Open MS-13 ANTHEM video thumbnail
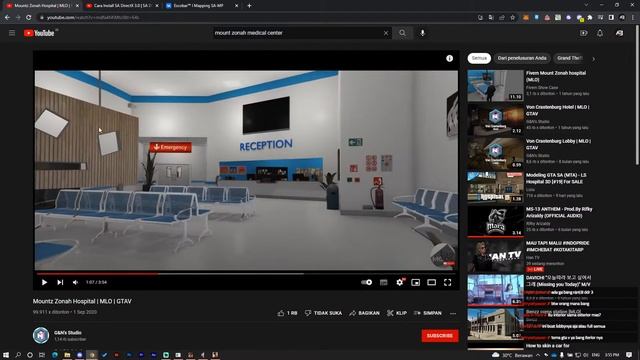The height and width of the screenshot is (360, 640). (495, 222)
